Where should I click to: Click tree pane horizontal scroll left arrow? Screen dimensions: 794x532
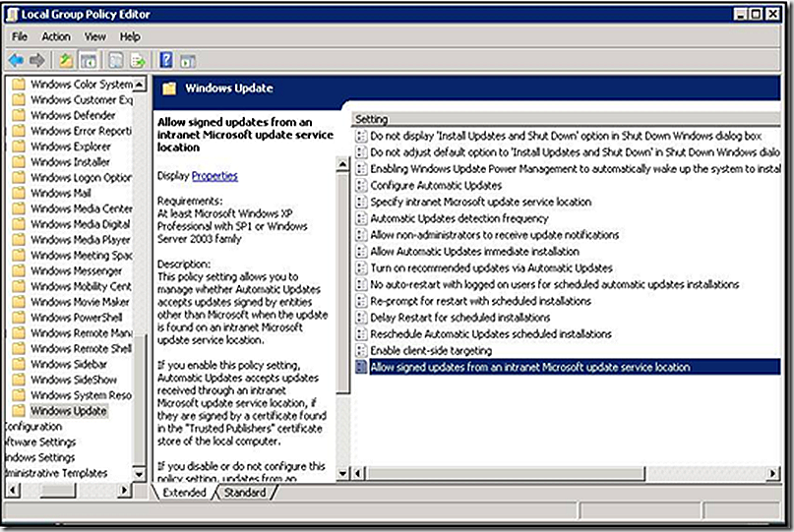pyautogui.click(x=13, y=490)
